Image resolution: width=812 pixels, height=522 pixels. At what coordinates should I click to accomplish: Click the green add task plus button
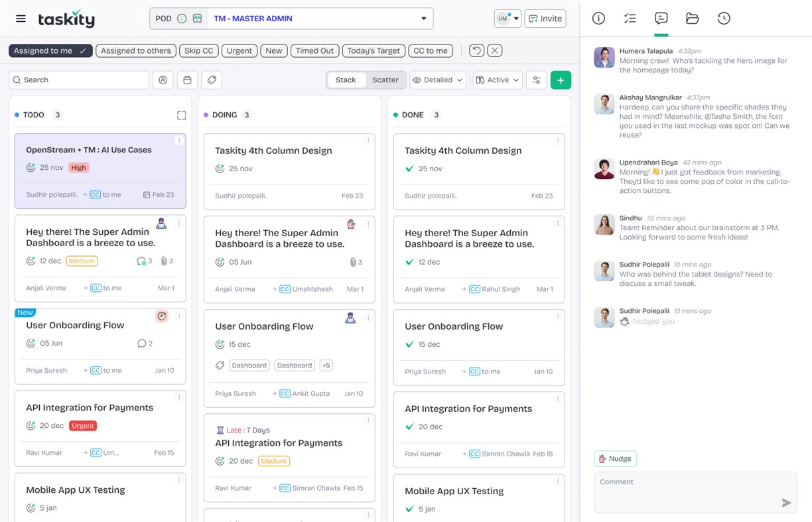(x=561, y=80)
